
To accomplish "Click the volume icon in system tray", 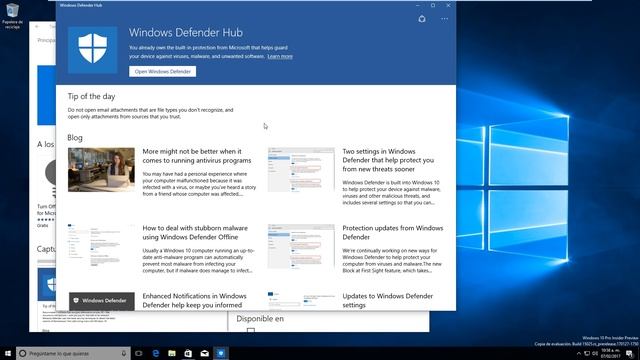I will (595, 353).
